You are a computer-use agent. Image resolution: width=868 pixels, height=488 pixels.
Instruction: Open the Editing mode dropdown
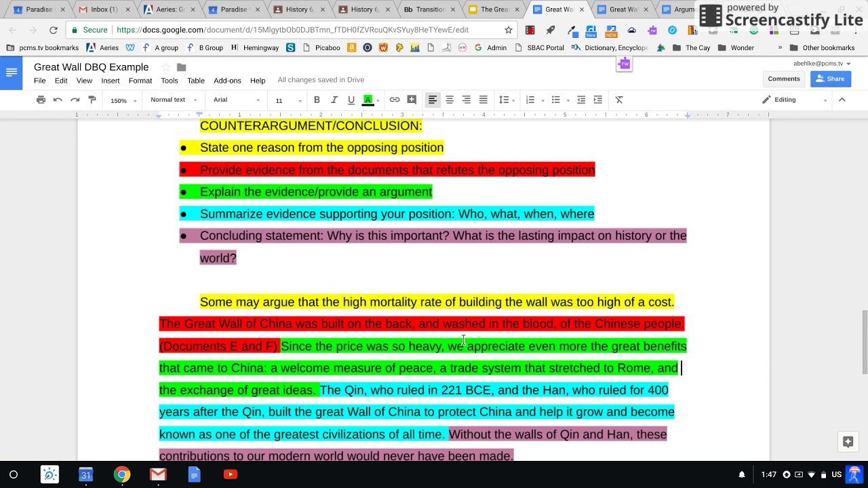tap(795, 100)
